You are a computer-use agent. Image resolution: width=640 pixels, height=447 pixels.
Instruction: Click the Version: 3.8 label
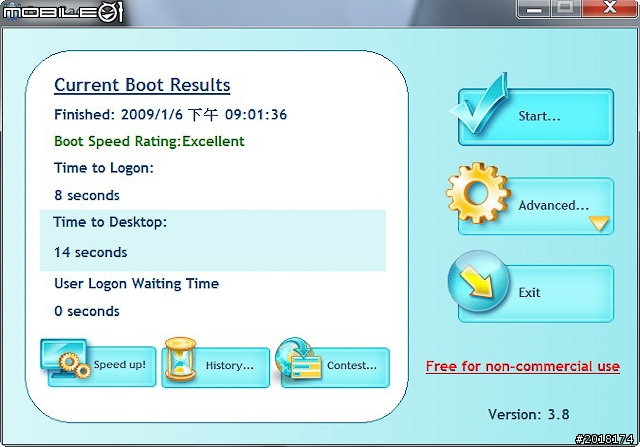point(528,414)
